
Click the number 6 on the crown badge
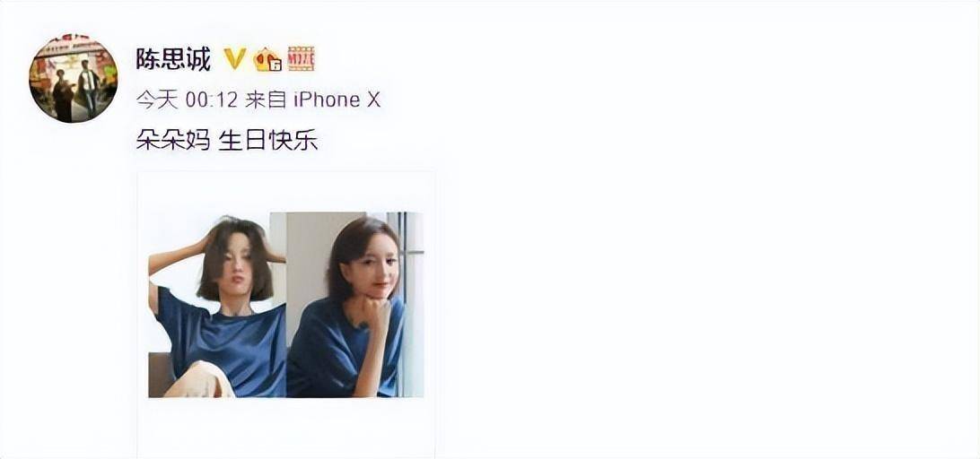(x=274, y=65)
